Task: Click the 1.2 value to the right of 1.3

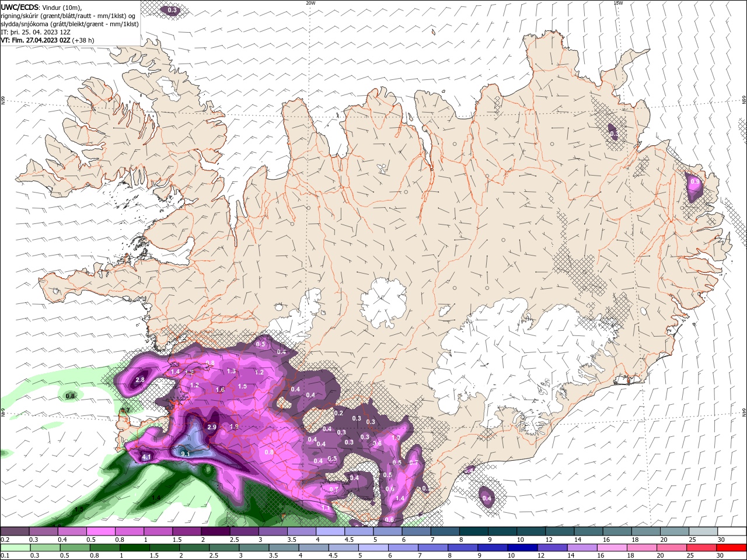Action: 260,372
